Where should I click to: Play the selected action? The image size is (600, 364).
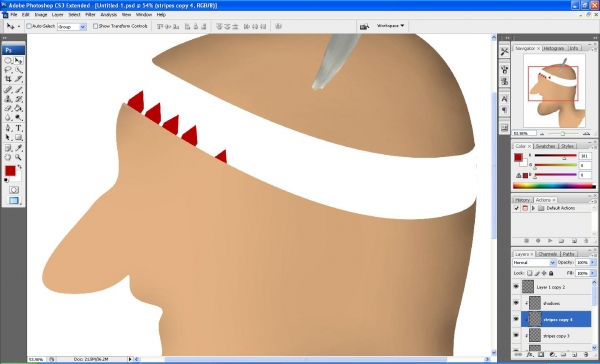[x=550, y=241]
